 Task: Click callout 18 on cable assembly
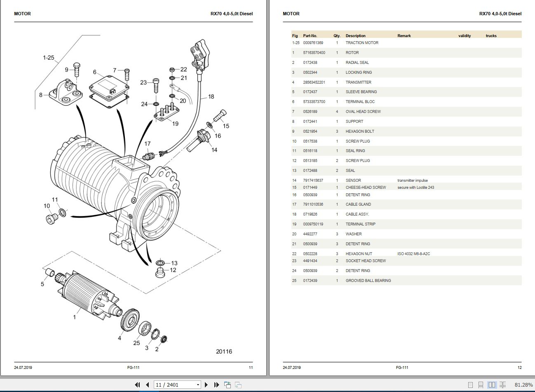tap(211, 96)
